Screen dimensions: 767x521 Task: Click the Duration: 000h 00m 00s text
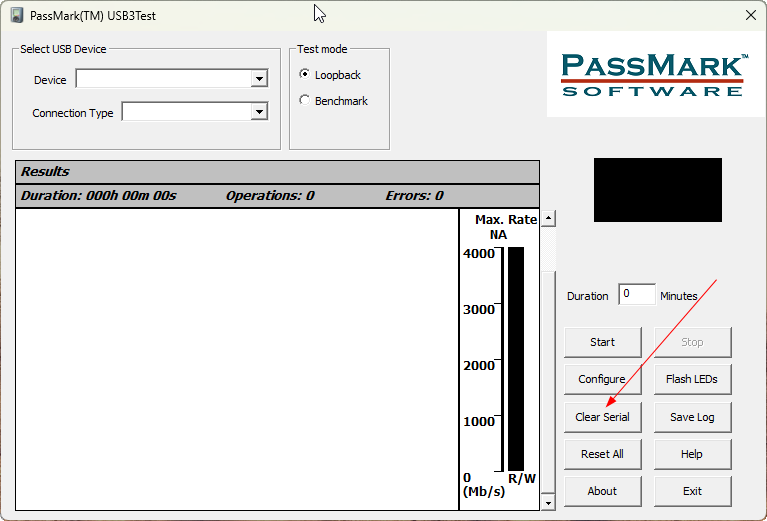point(98,196)
